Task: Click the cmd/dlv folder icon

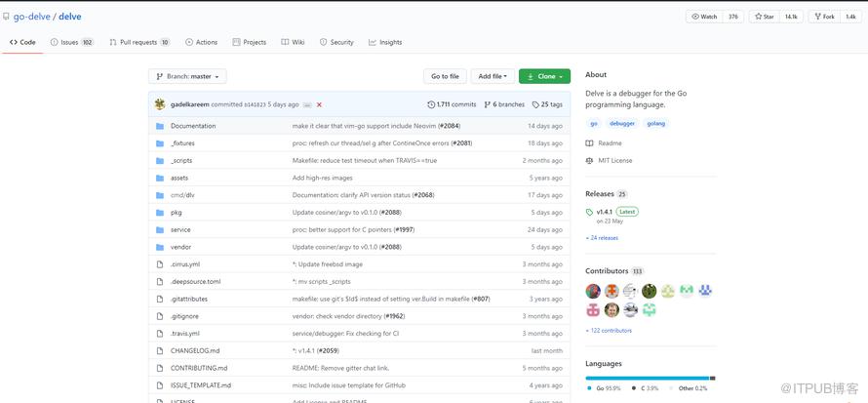Action: pyautogui.click(x=160, y=195)
